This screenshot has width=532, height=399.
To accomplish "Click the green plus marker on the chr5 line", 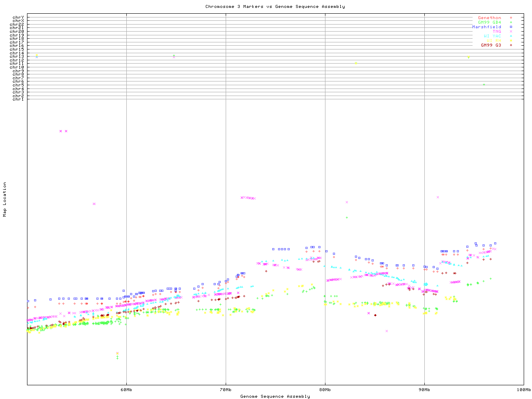I will [484, 85].
